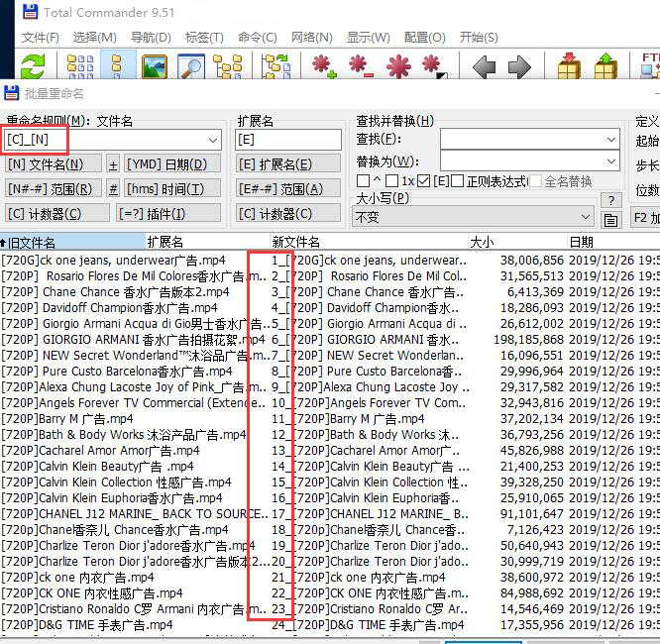Screen dimensions: 660x644
Task: Open the 命令(C) menu
Action: [257, 37]
